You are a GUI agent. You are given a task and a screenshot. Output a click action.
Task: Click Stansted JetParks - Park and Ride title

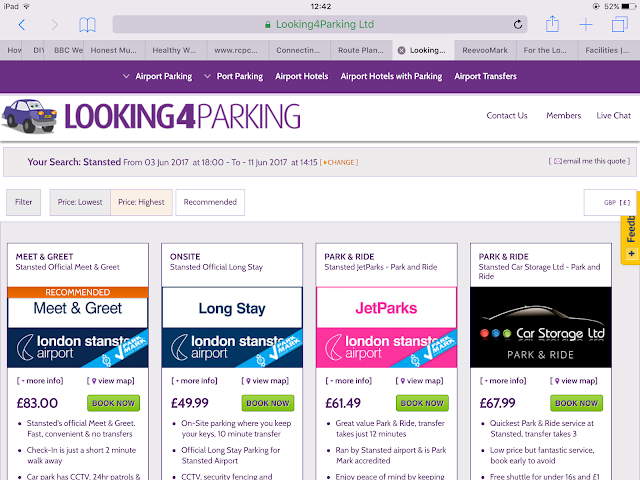click(x=380, y=267)
